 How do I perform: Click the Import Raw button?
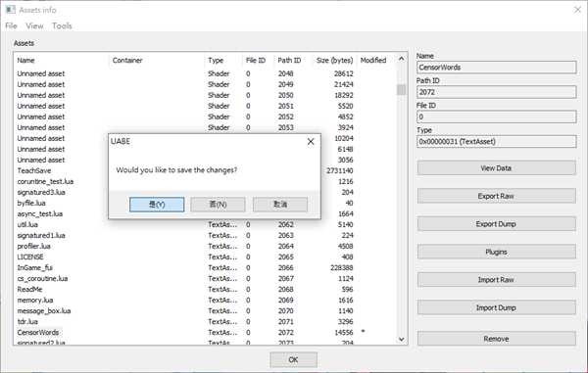496,280
